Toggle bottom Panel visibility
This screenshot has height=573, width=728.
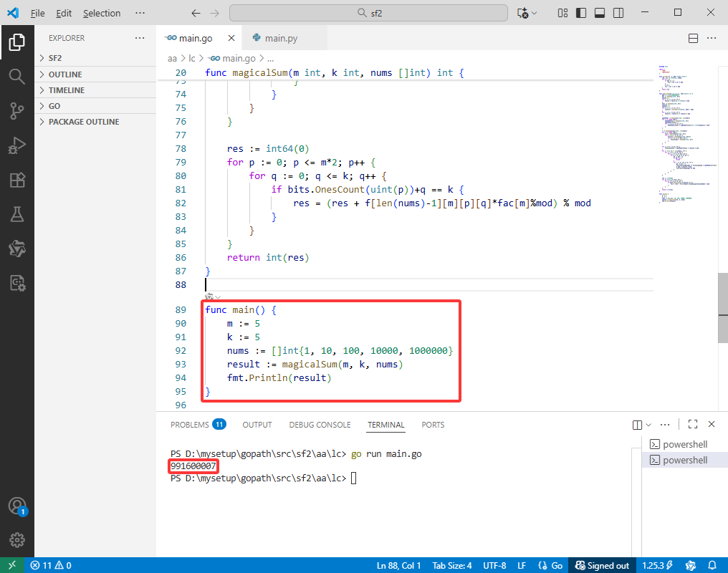coord(600,13)
